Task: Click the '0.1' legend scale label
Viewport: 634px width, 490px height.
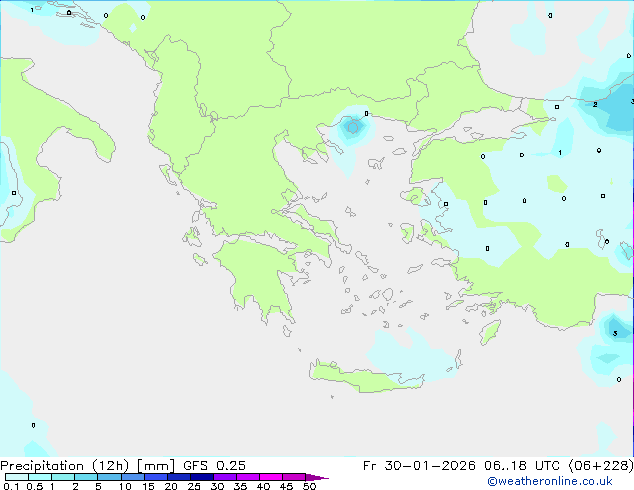Action: [x=11, y=486]
